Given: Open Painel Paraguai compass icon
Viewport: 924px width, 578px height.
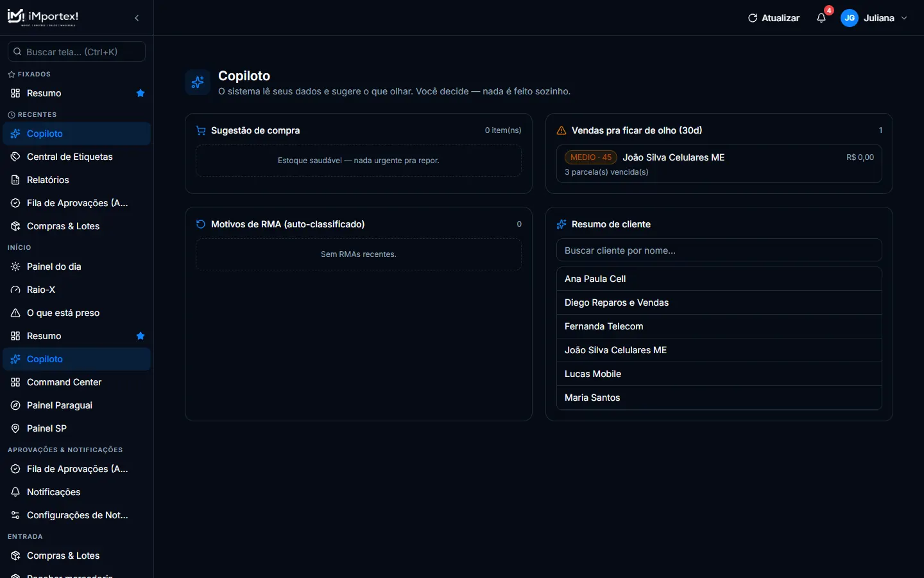Looking at the screenshot, I should click(x=15, y=405).
